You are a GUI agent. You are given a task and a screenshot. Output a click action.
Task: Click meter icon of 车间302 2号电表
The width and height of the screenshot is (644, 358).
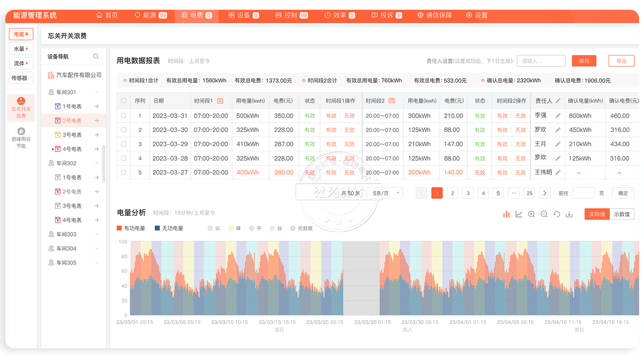[x=58, y=191]
